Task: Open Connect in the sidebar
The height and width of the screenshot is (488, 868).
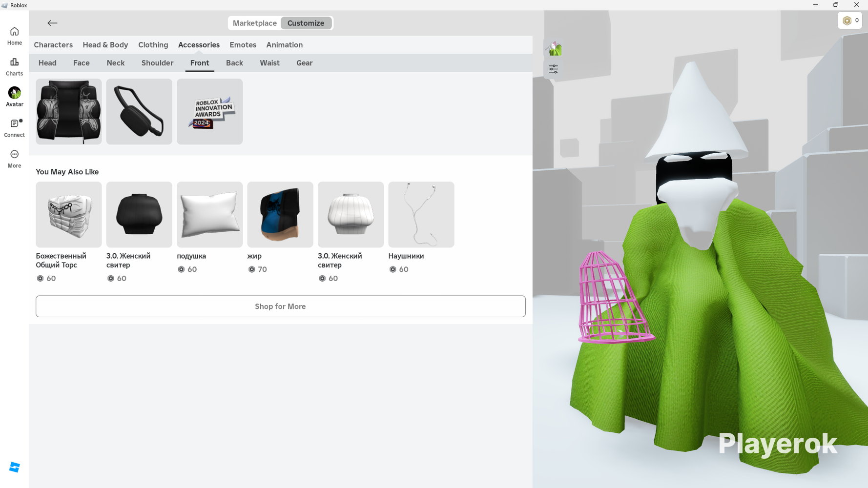Action: click(x=15, y=128)
